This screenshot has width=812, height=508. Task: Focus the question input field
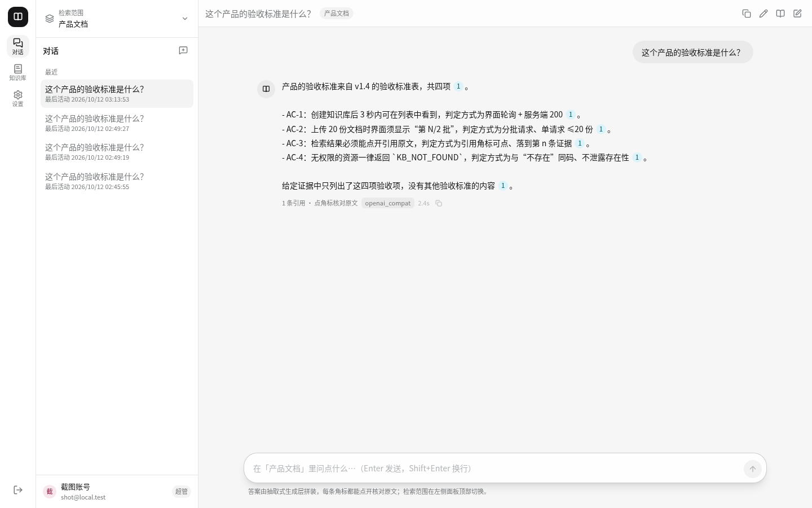click(495, 468)
